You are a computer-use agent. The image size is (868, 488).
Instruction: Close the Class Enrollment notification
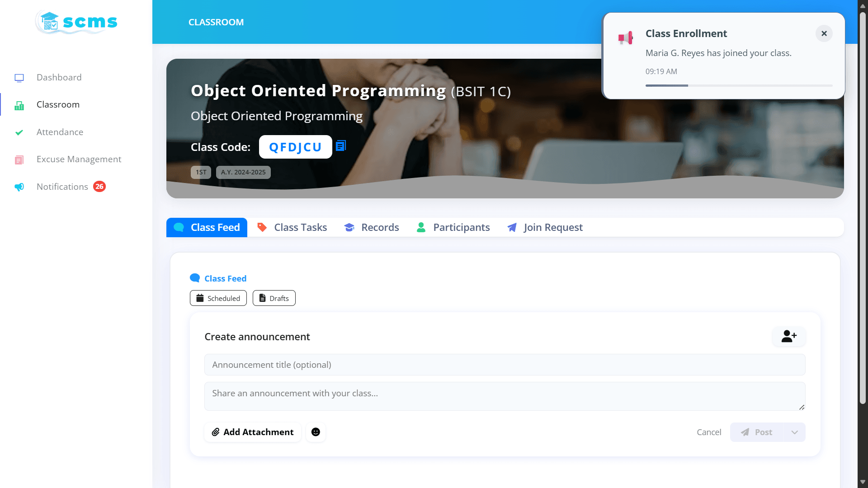tap(824, 33)
